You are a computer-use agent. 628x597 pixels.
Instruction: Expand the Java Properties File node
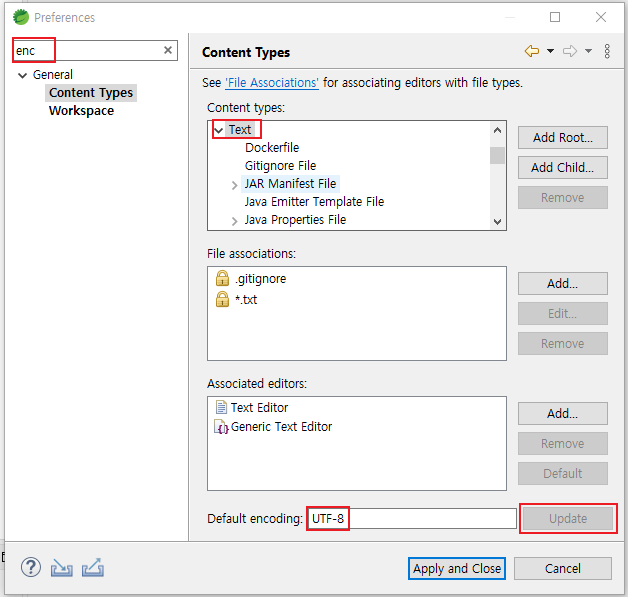coord(235,221)
